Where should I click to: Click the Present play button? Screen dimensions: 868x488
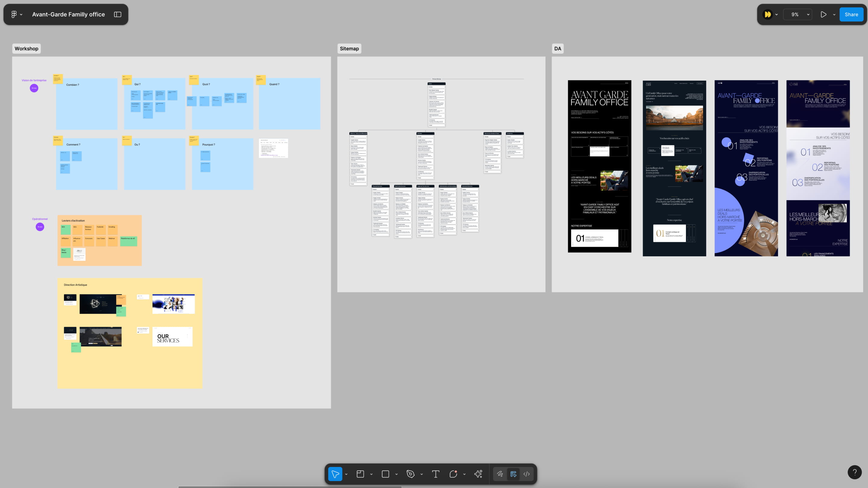823,14
